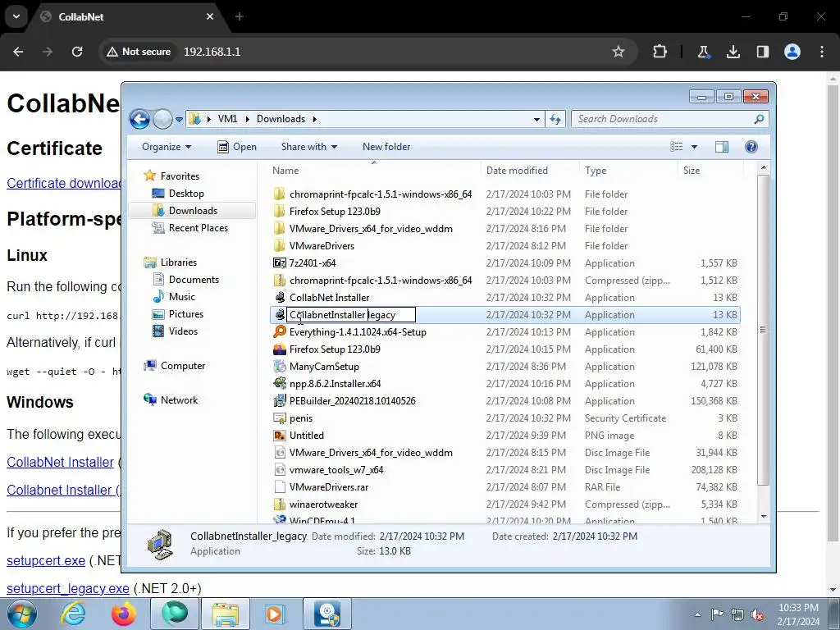Open a new browser tab

pos(240,16)
